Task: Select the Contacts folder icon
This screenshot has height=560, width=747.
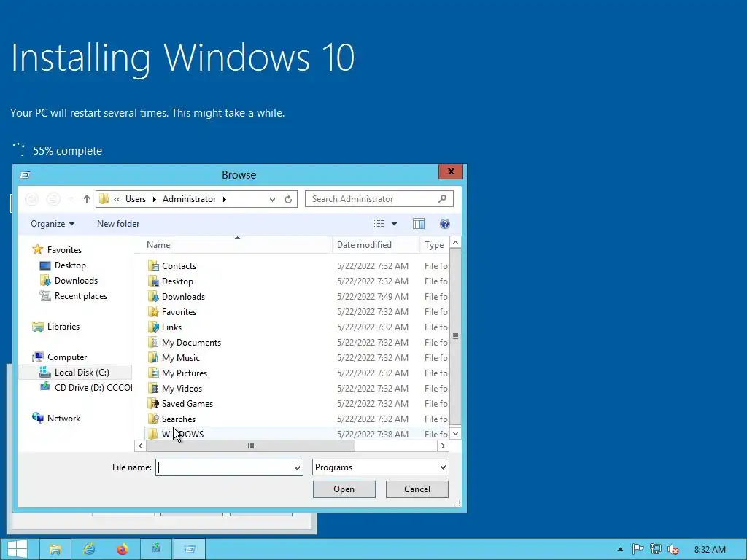Action: pyautogui.click(x=153, y=265)
